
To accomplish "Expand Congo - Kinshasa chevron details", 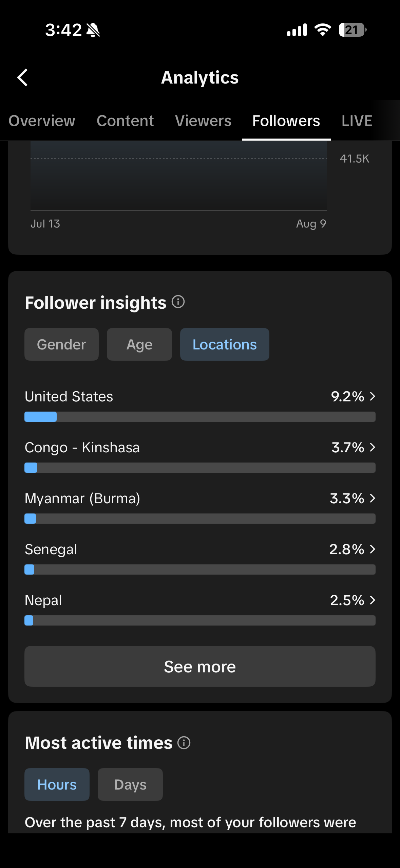I will pyautogui.click(x=373, y=447).
